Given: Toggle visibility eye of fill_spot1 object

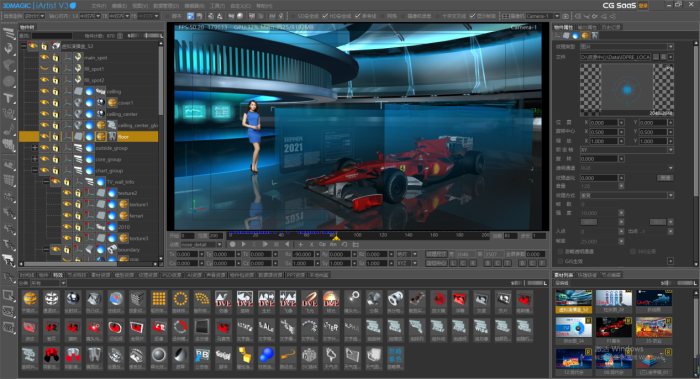Looking at the screenshot, I should (x=44, y=69).
